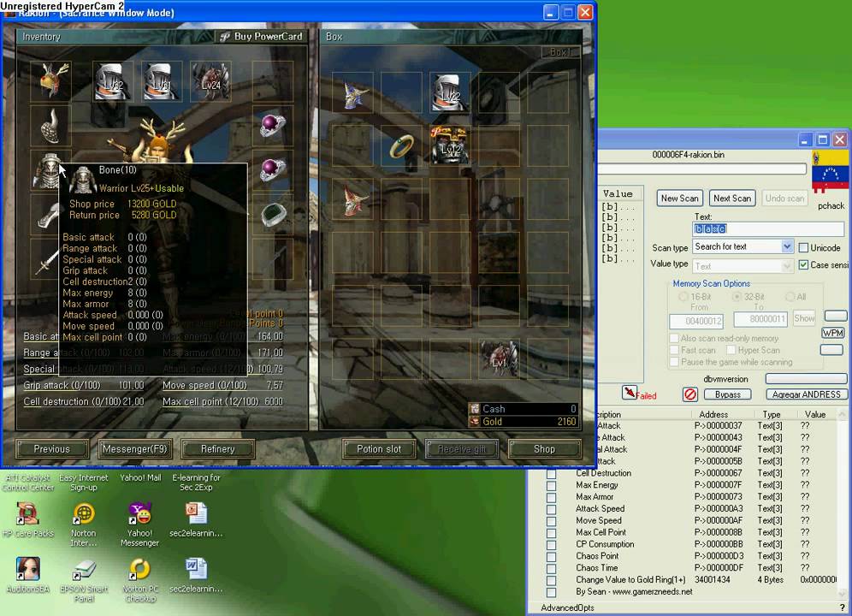Image resolution: width=852 pixels, height=616 pixels.
Task: Open the EPSON Smart Panel shortcut
Action: (x=84, y=580)
